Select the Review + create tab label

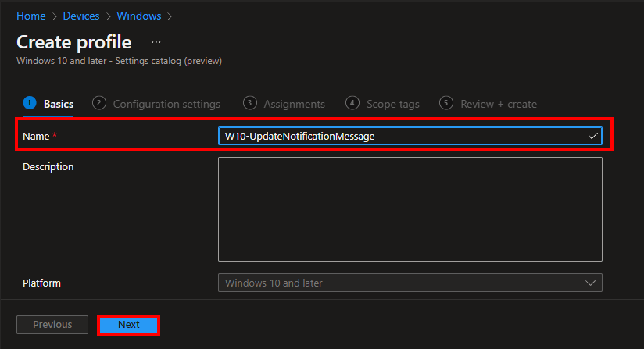pos(499,104)
